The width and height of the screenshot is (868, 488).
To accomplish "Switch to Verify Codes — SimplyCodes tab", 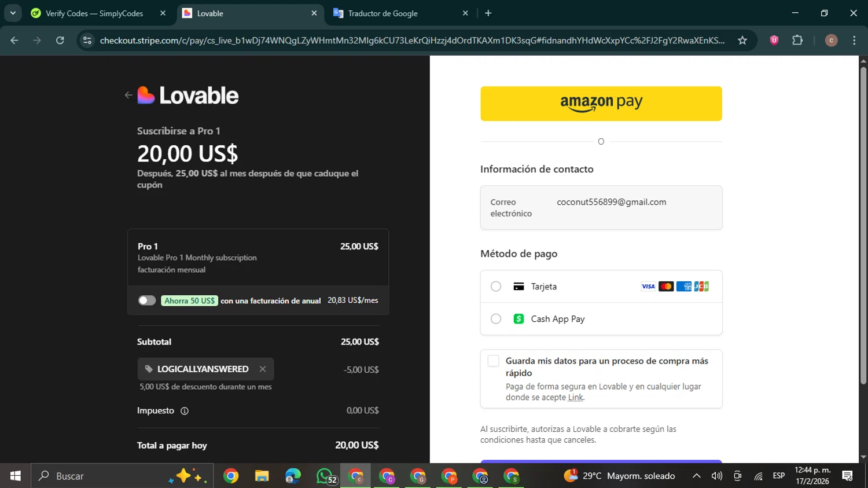I will (x=94, y=13).
